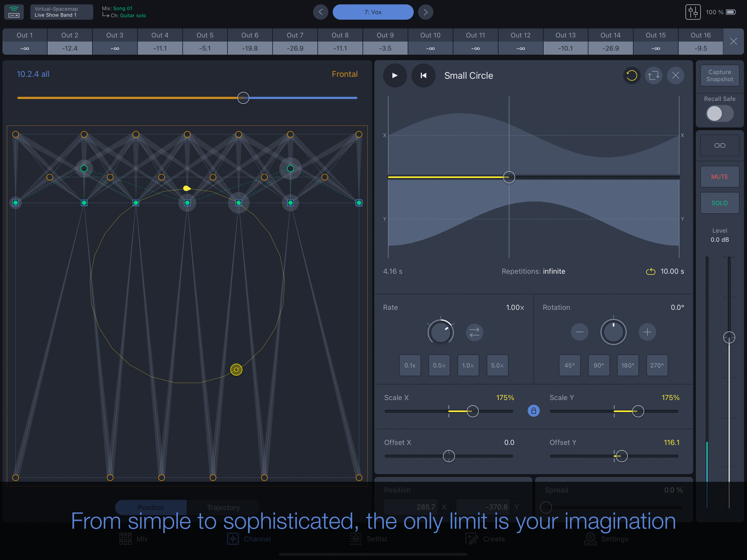Solo the Vox channel
Viewport: 747px width, 560px height.
[x=719, y=203]
